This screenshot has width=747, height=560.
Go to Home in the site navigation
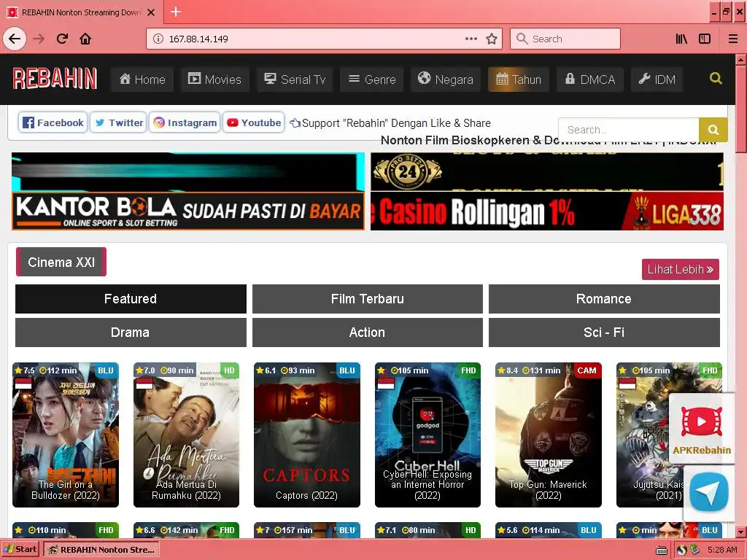coord(142,79)
